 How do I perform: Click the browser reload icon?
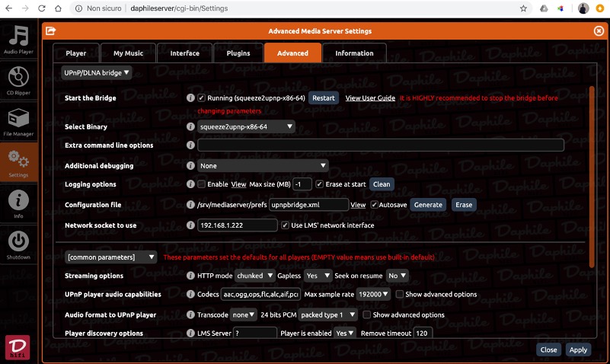click(x=42, y=8)
